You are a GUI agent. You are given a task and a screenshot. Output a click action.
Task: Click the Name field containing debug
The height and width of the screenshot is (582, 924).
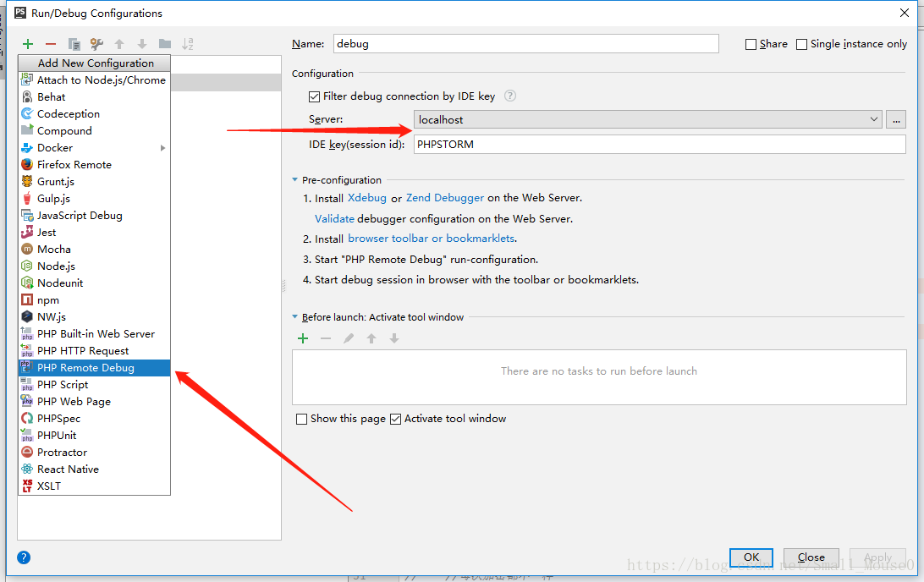(x=525, y=44)
